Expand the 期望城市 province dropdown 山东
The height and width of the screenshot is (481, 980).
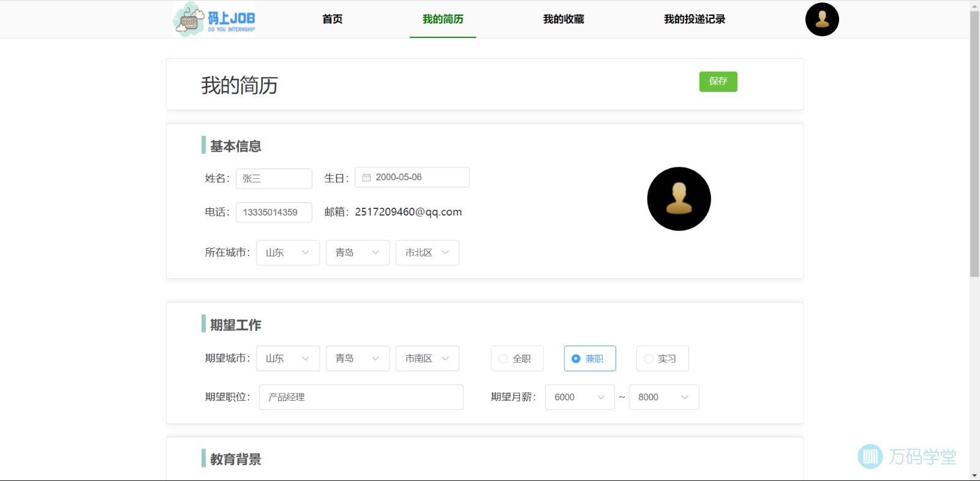point(288,358)
